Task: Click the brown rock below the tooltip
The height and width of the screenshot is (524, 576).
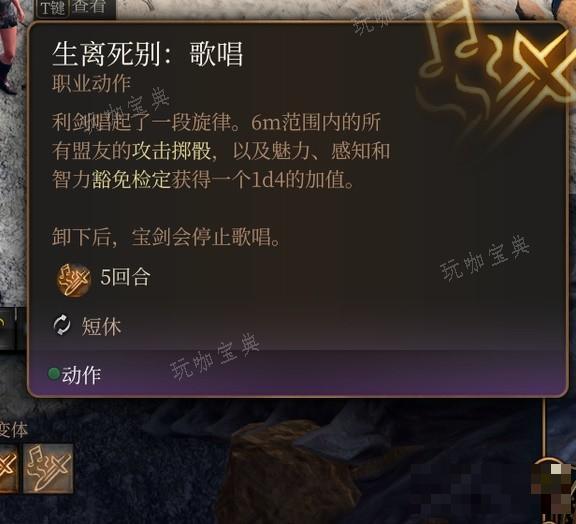Action: point(290,474)
